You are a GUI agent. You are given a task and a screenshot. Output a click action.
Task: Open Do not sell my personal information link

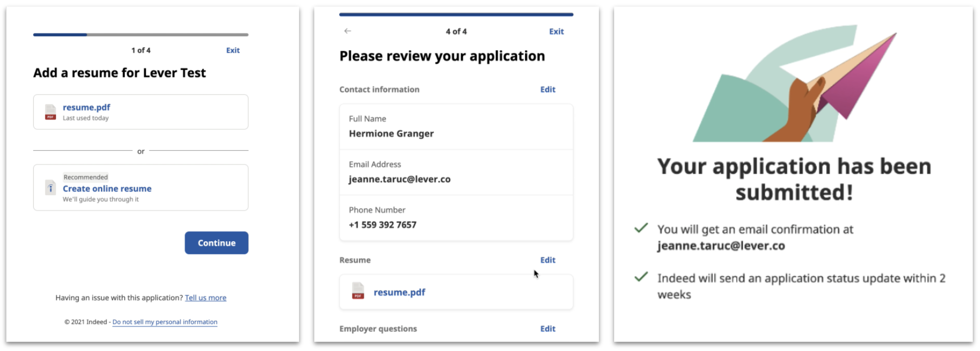165,322
